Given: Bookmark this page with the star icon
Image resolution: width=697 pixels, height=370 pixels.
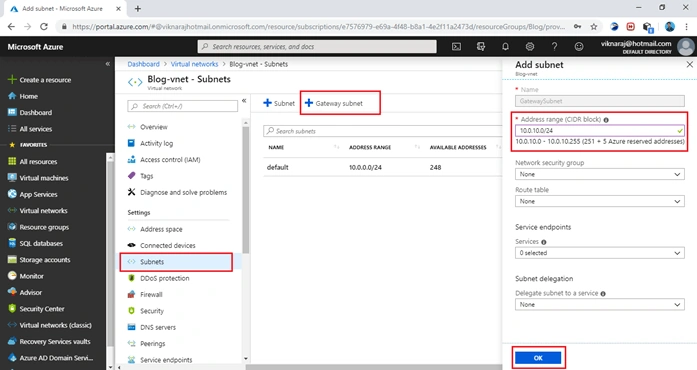Looking at the screenshot, I should coord(594,27).
